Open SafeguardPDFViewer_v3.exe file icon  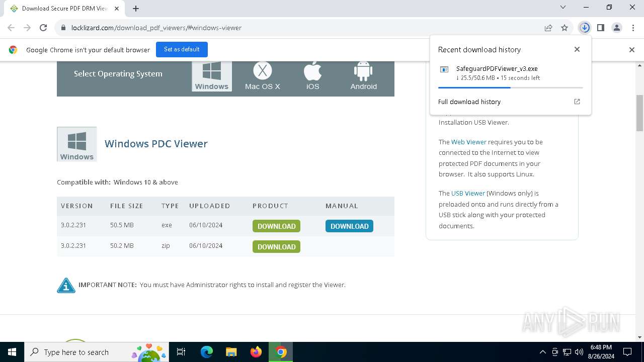point(444,69)
